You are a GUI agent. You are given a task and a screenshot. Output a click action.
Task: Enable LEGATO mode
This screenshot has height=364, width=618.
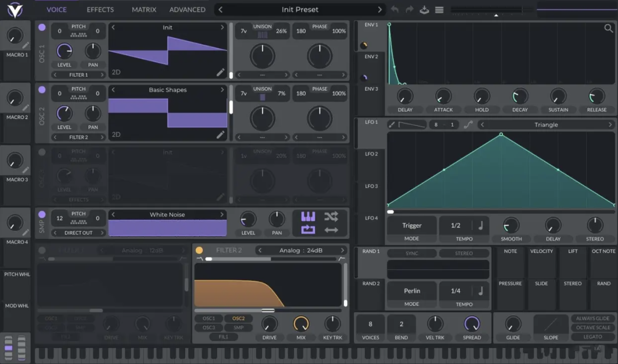592,336
